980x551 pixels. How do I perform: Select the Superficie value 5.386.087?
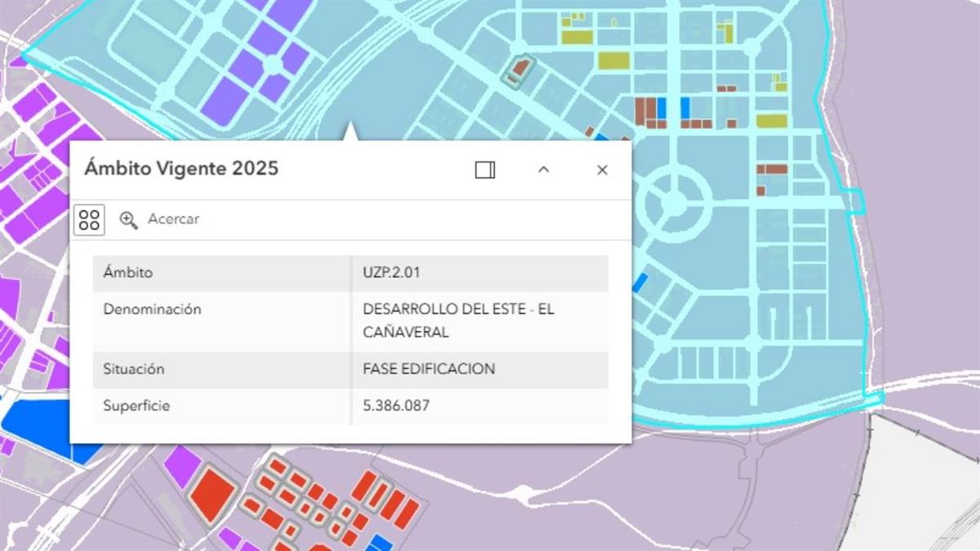coord(395,406)
